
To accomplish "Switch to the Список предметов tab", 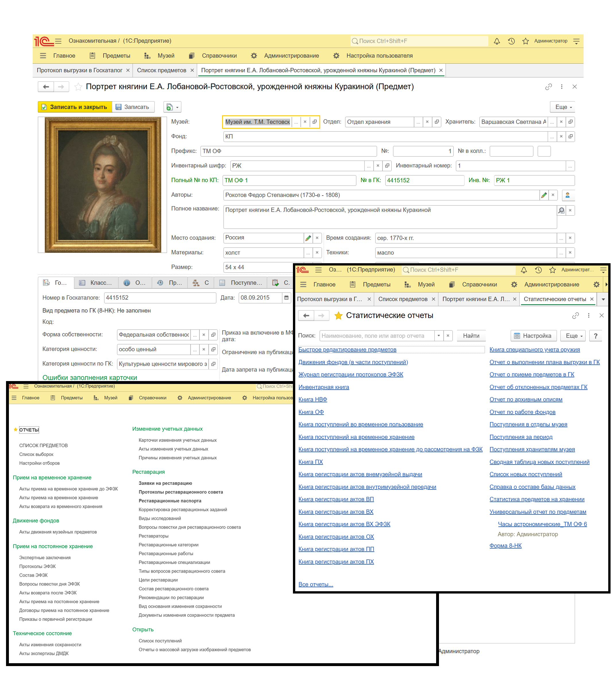I will coord(162,70).
